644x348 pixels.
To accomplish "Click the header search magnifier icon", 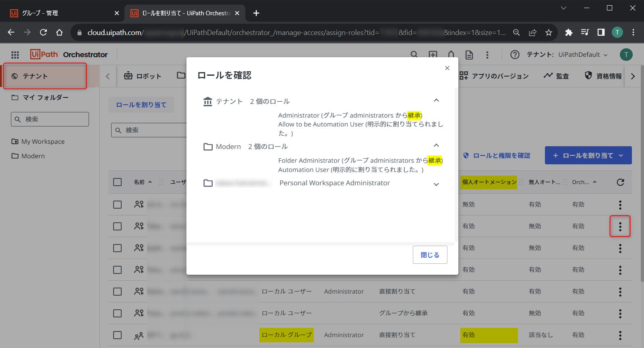I will tap(414, 55).
